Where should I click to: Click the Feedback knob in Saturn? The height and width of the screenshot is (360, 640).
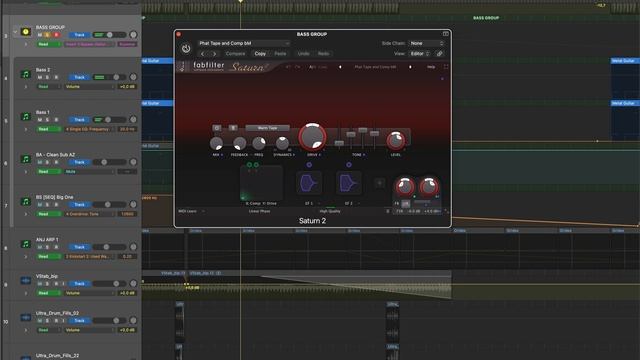(240, 144)
